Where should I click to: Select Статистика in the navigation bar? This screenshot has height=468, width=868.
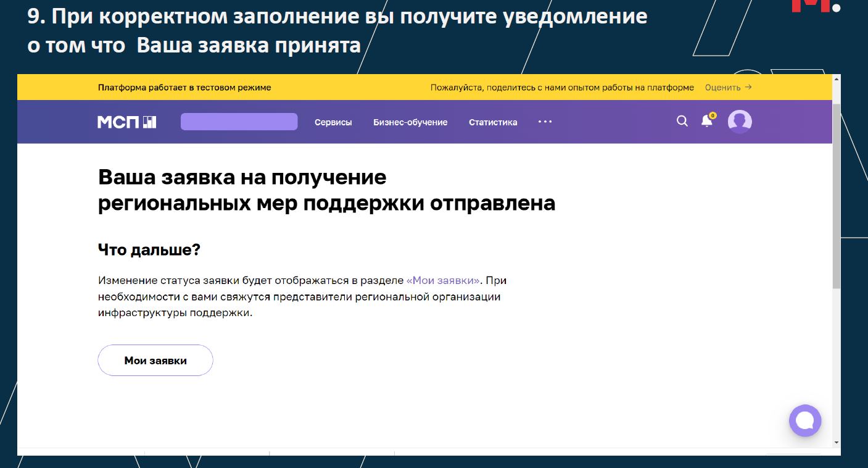tap(493, 122)
